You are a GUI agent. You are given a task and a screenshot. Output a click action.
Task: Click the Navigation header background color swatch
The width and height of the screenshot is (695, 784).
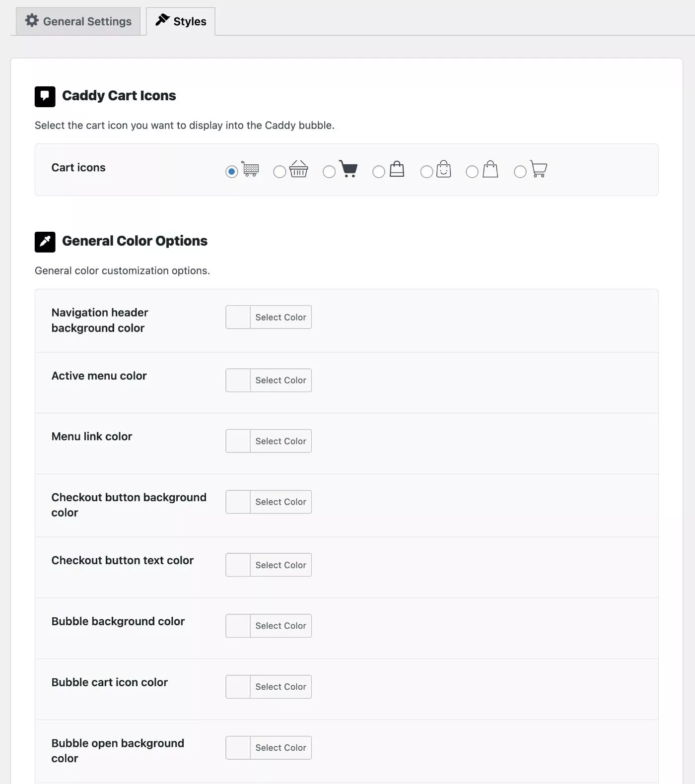point(238,317)
